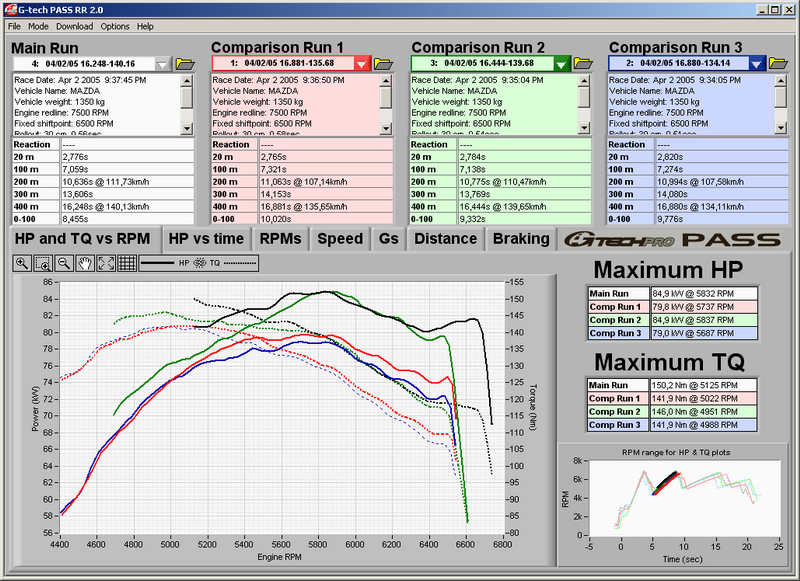The image size is (800, 581).
Task: Open the File menu
Action: click(x=14, y=27)
